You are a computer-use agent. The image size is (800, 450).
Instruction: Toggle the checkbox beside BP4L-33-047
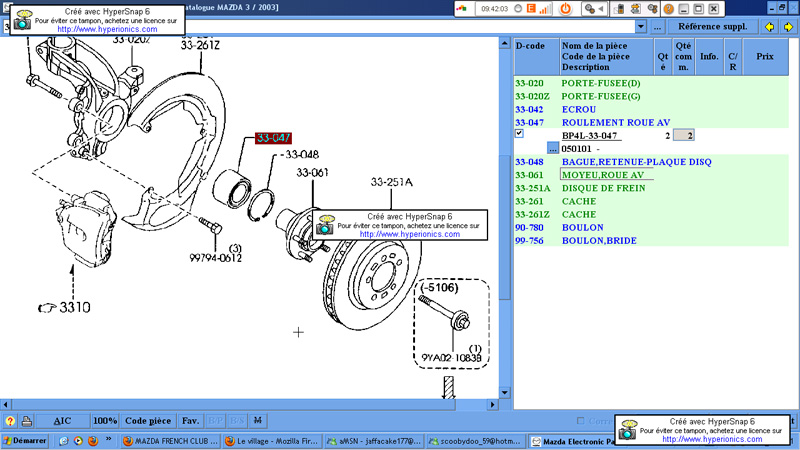(x=519, y=134)
